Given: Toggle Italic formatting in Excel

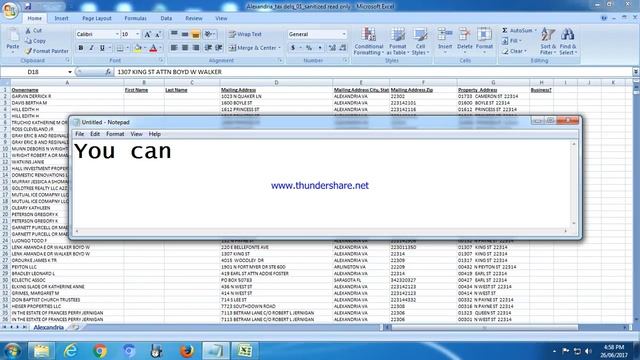Looking at the screenshot, I should (x=91, y=48).
